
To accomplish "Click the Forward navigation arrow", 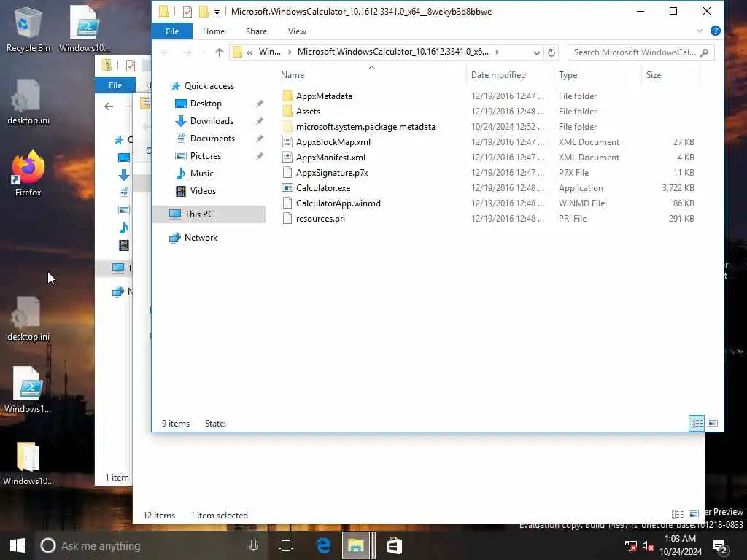I will pos(187,52).
